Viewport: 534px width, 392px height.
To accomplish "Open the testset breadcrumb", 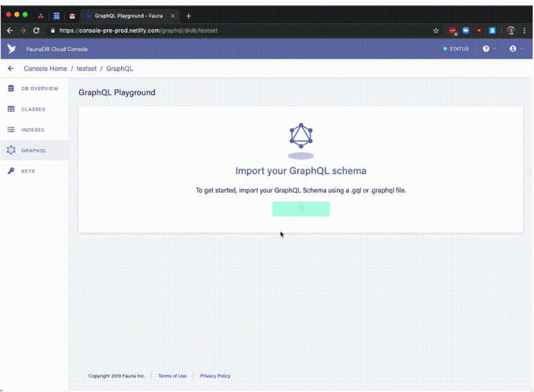I will pyautogui.click(x=86, y=68).
